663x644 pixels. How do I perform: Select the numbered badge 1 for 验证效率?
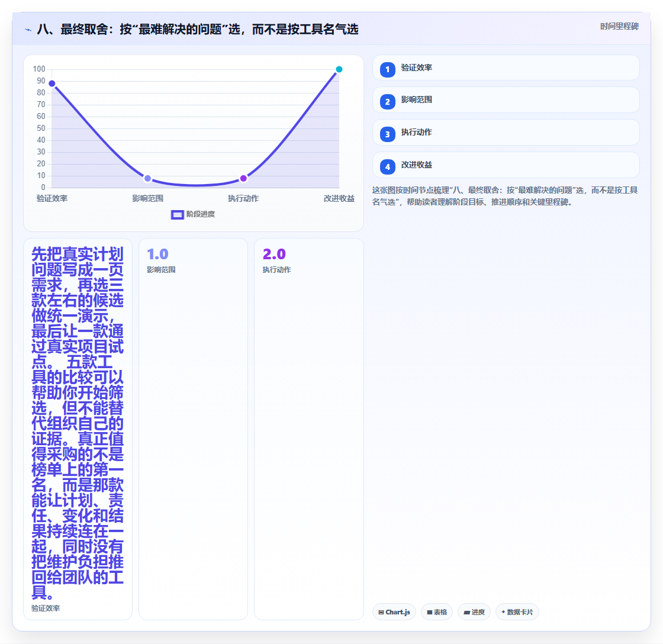point(387,69)
